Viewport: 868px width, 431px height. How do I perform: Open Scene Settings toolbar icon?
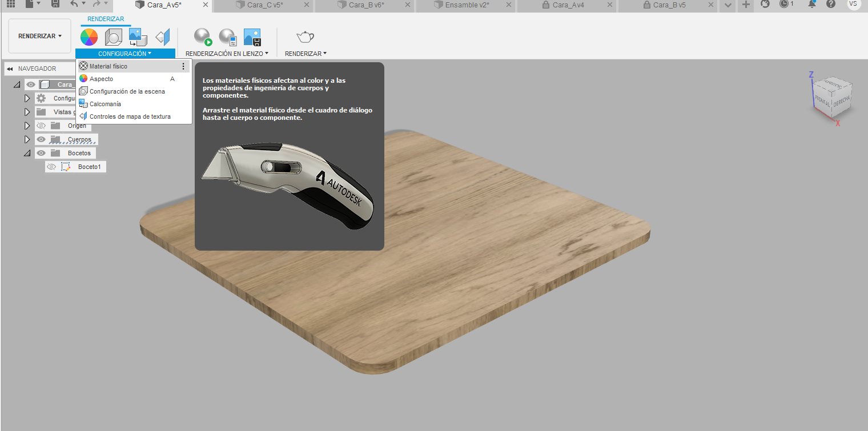tap(114, 37)
